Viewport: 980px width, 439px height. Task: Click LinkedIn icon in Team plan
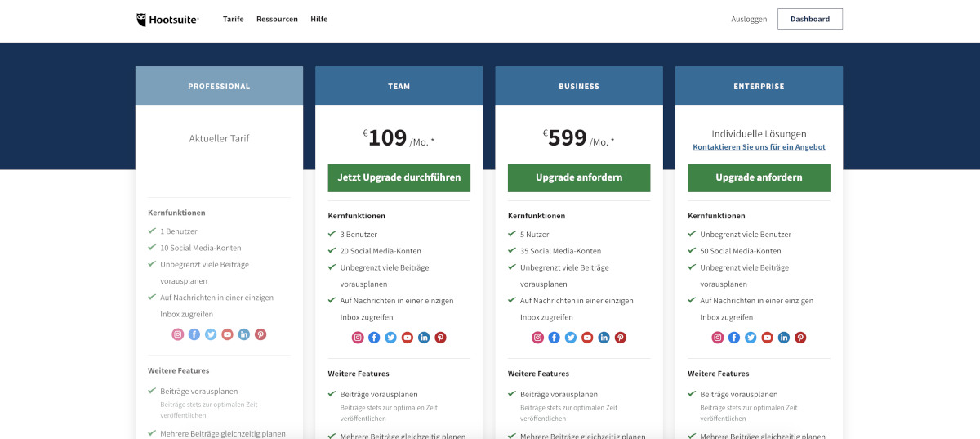[x=424, y=338]
